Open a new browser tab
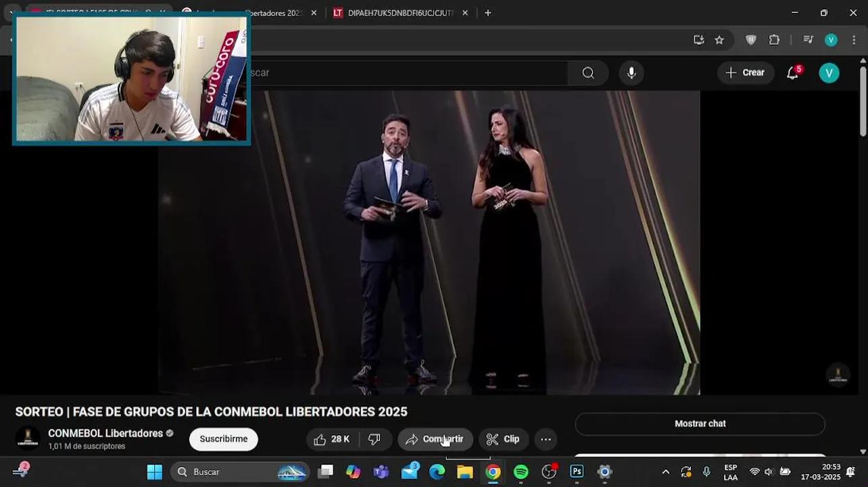Screen dimensions: 868x487 488,13
